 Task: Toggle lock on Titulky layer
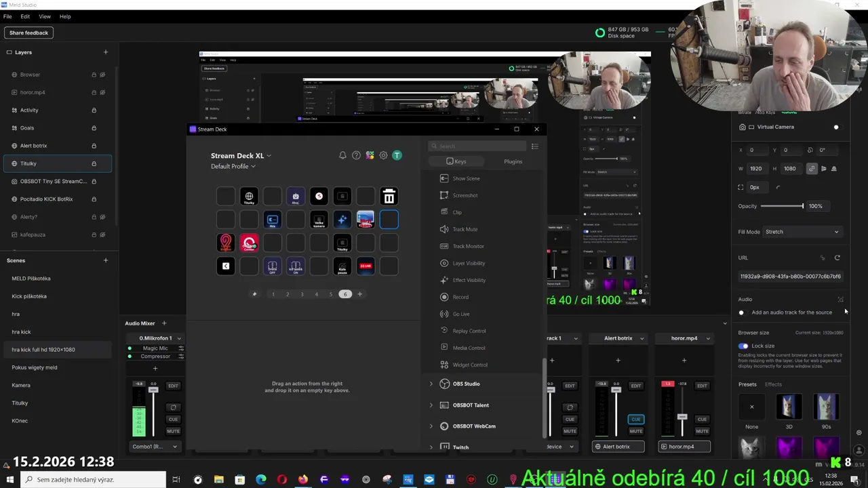(94, 163)
